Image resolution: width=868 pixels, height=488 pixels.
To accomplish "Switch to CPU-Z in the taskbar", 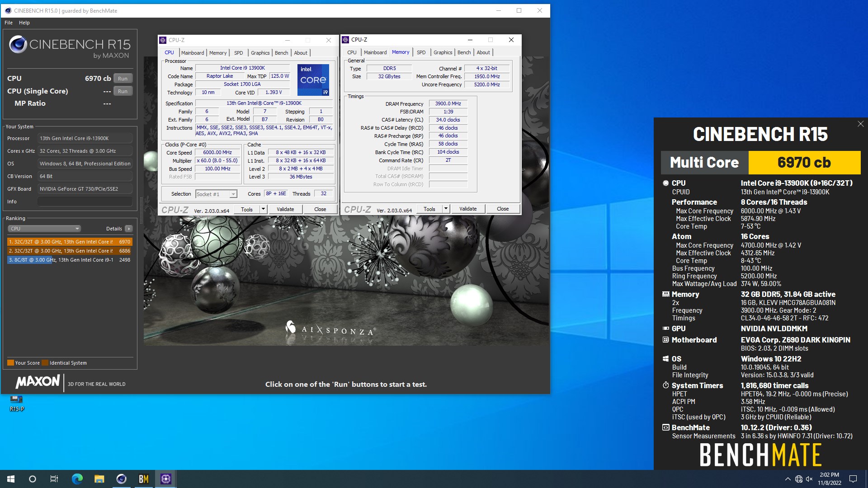I will (x=166, y=479).
